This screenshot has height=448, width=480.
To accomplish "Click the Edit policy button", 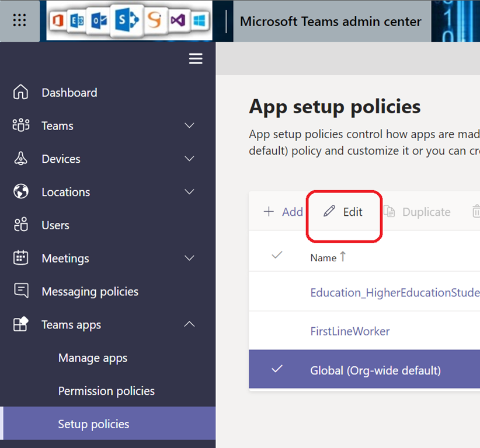I will (344, 212).
